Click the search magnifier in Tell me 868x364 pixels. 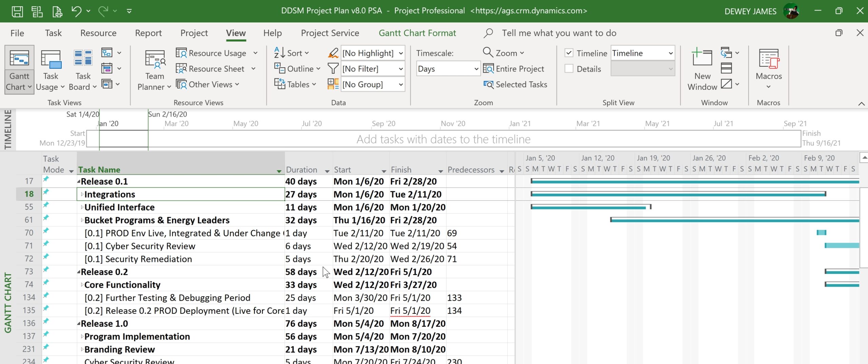point(488,33)
